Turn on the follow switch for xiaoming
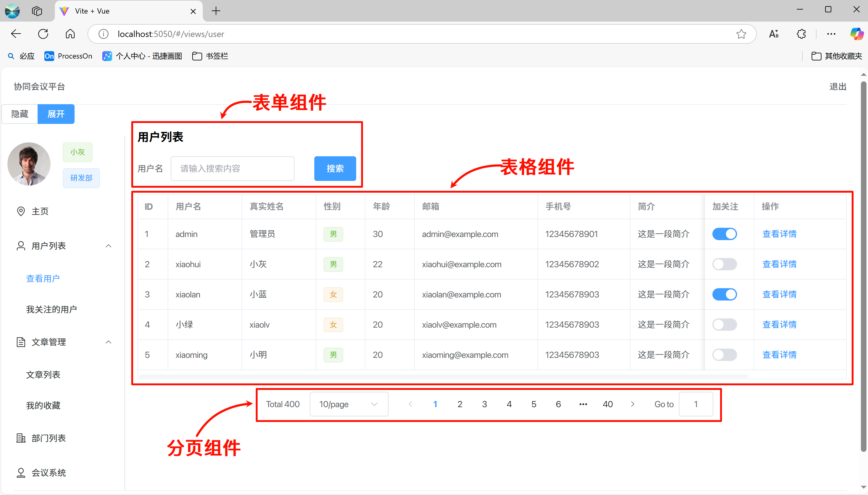The image size is (868, 495). [724, 355]
